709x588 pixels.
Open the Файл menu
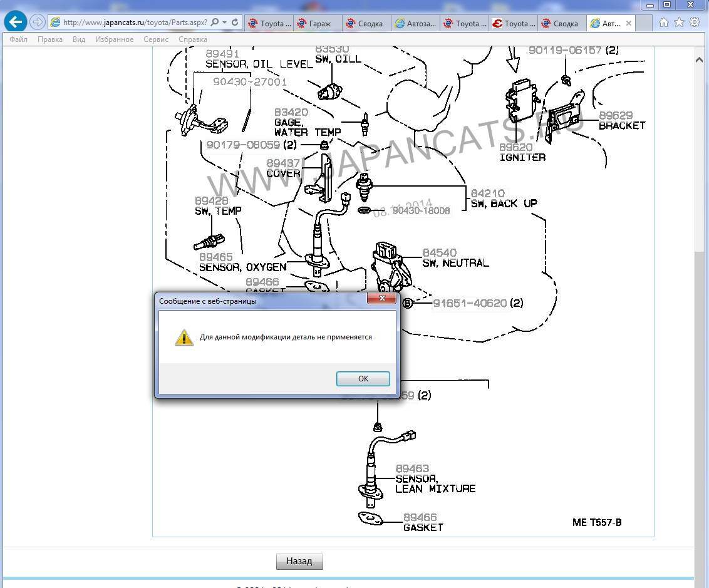tap(18, 39)
